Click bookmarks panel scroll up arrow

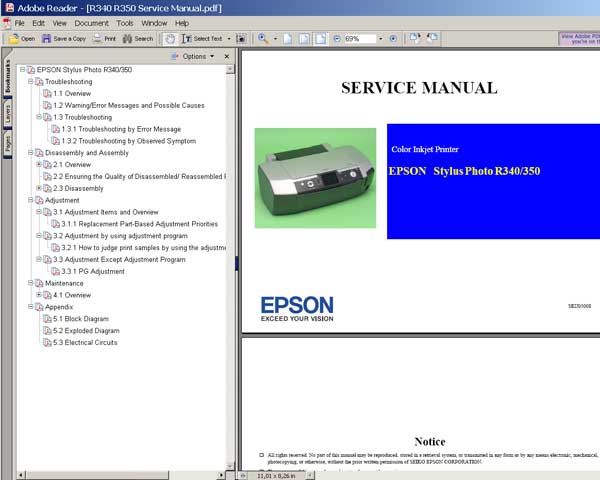click(x=230, y=69)
